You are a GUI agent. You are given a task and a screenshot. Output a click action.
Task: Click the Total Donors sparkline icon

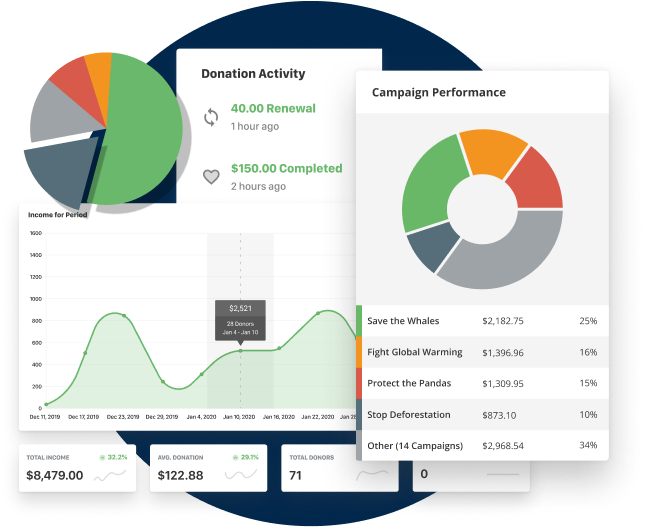click(373, 475)
